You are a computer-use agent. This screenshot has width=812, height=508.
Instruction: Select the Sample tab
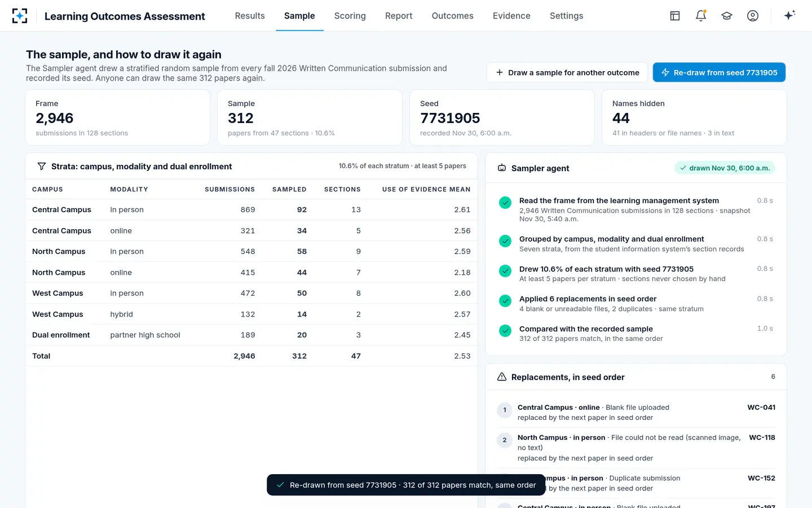coord(299,16)
